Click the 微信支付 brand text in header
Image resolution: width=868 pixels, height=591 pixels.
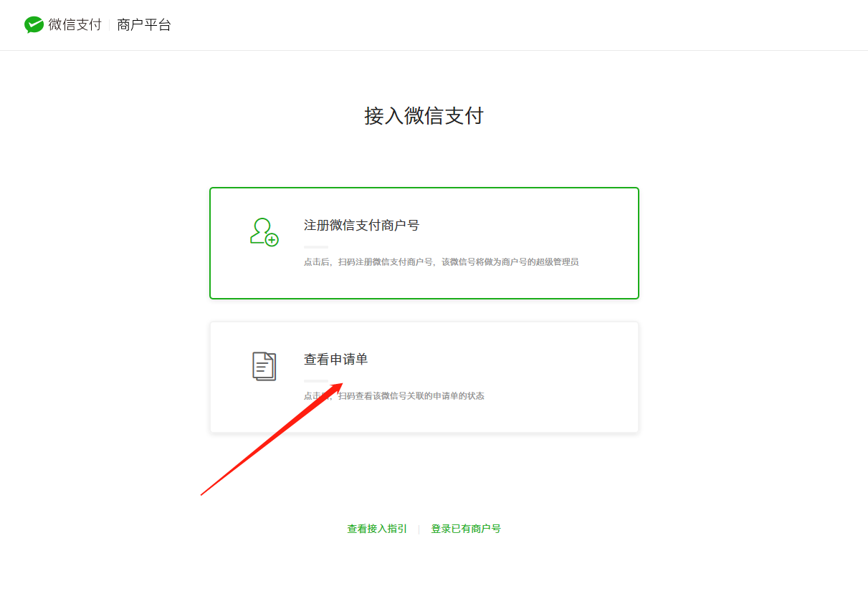coord(75,25)
